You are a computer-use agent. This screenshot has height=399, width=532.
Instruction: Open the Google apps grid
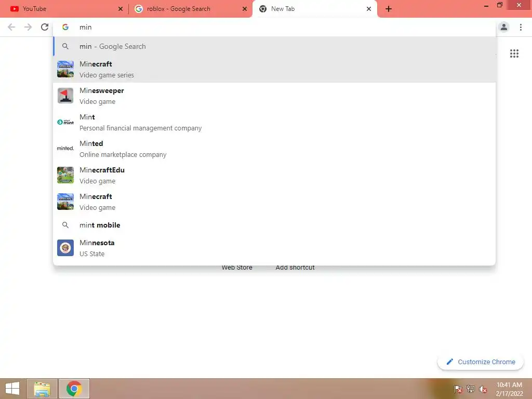(514, 54)
